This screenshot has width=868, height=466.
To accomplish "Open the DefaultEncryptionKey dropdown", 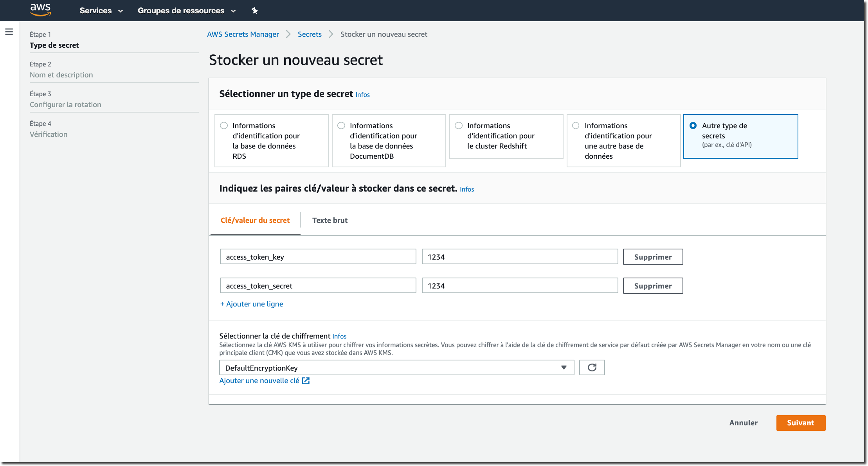I will 396,368.
